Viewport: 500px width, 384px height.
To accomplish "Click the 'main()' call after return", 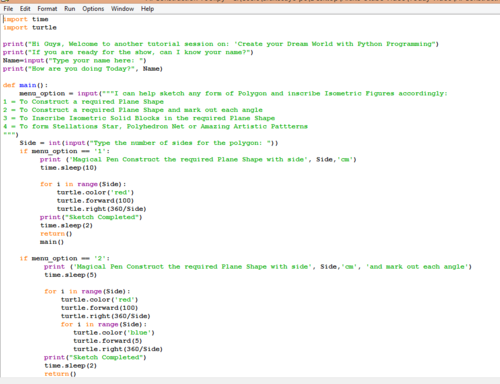I will coord(52,242).
